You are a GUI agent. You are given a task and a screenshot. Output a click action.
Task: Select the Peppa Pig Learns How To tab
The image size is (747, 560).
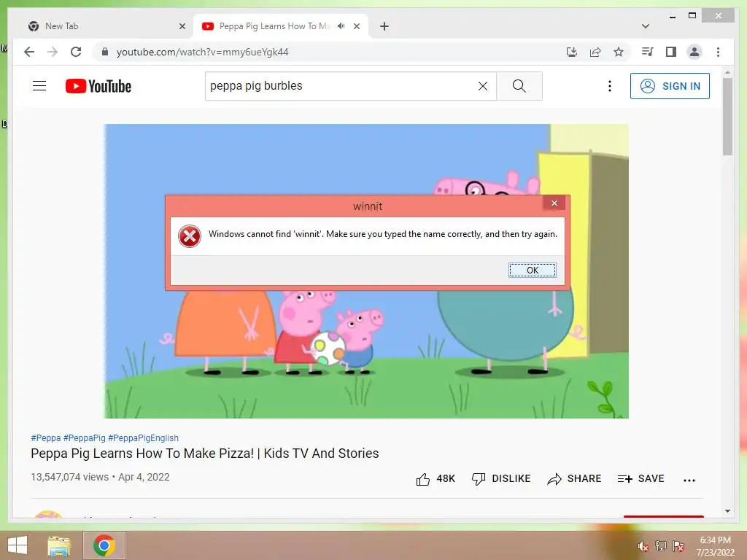(275, 26)
